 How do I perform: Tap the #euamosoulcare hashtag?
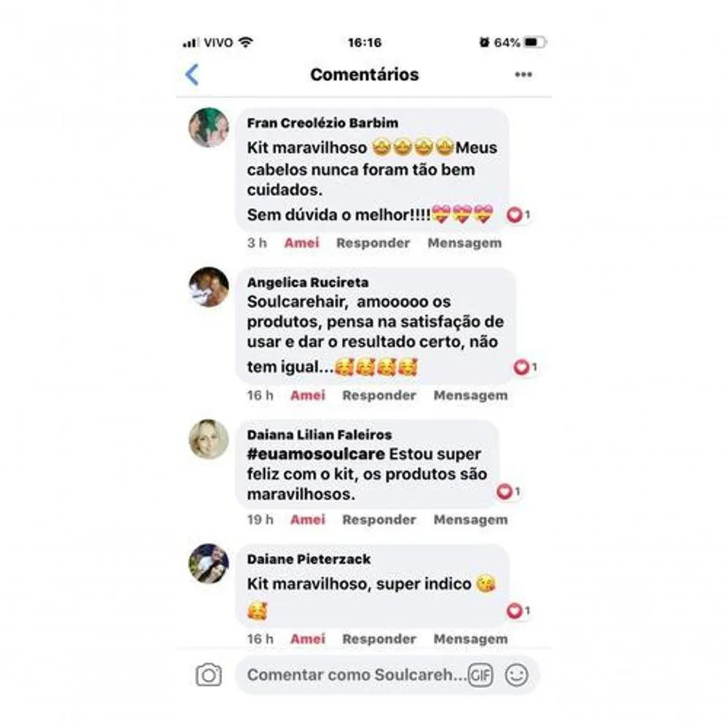click(316, 454)
